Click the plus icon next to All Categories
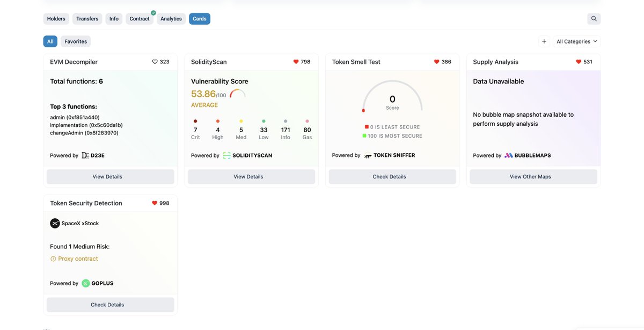This screenshot has height=330, width=644. (544, 41)
